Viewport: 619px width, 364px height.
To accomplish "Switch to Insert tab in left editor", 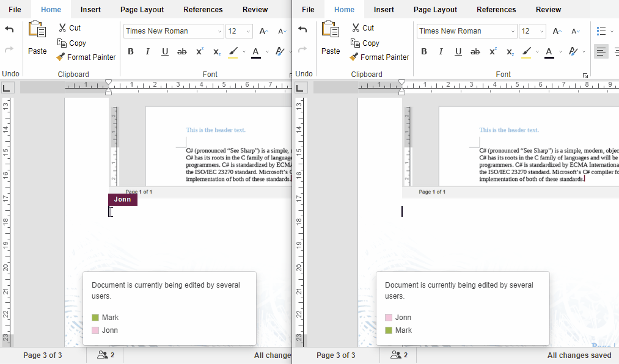I will [x=90, y=9].
